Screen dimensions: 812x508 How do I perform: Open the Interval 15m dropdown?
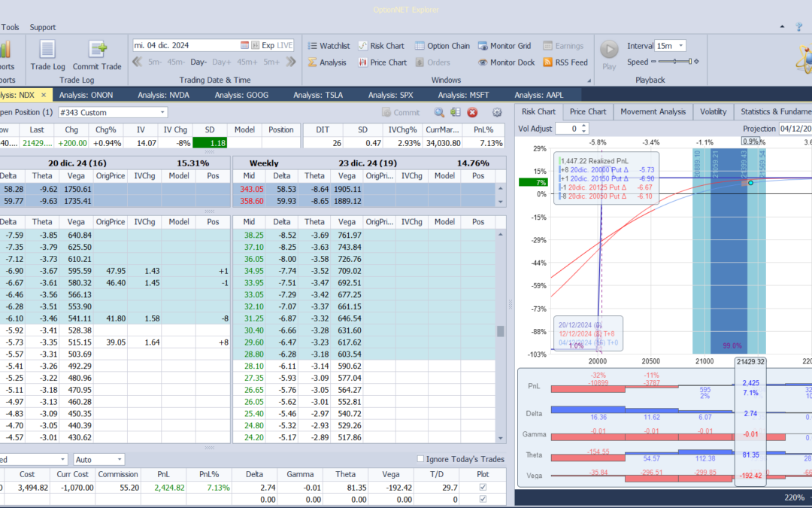coord(681,46)
